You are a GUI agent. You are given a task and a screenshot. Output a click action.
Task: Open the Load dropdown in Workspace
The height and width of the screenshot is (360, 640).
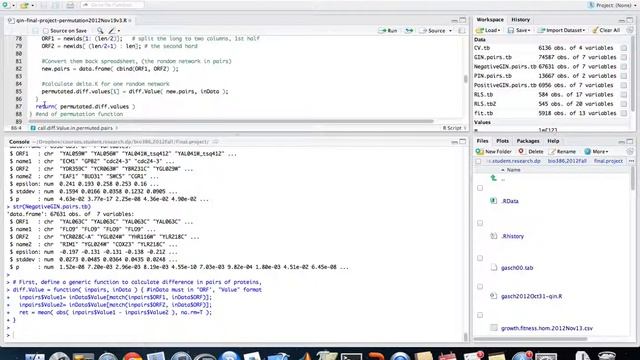[489, 30]
